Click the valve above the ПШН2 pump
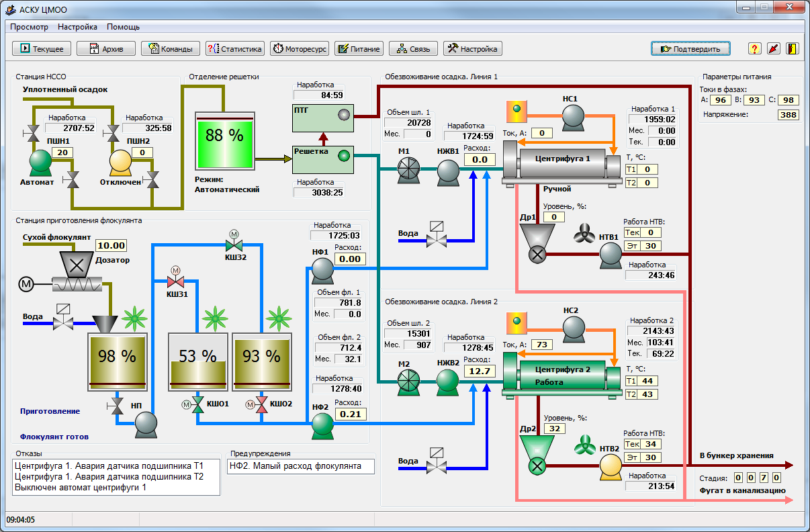 point(111,133)
